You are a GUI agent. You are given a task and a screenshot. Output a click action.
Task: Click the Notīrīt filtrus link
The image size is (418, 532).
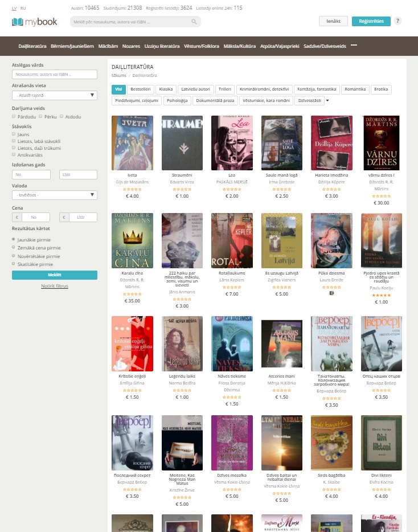tap(55, 286)
